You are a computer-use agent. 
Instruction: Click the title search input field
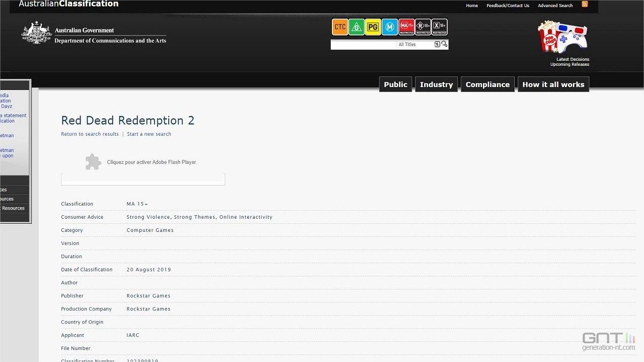click(364, 45)
